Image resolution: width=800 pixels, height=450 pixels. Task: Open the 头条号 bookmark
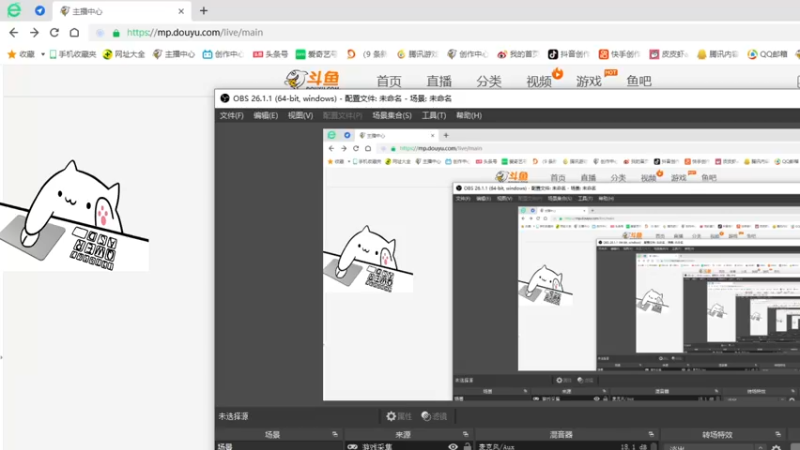coord(270,54)
